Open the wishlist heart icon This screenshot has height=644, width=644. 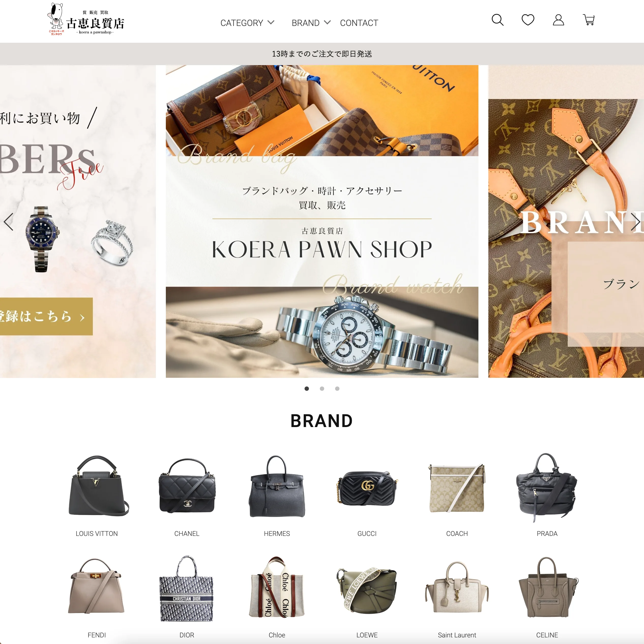click(x=528, y=20)
